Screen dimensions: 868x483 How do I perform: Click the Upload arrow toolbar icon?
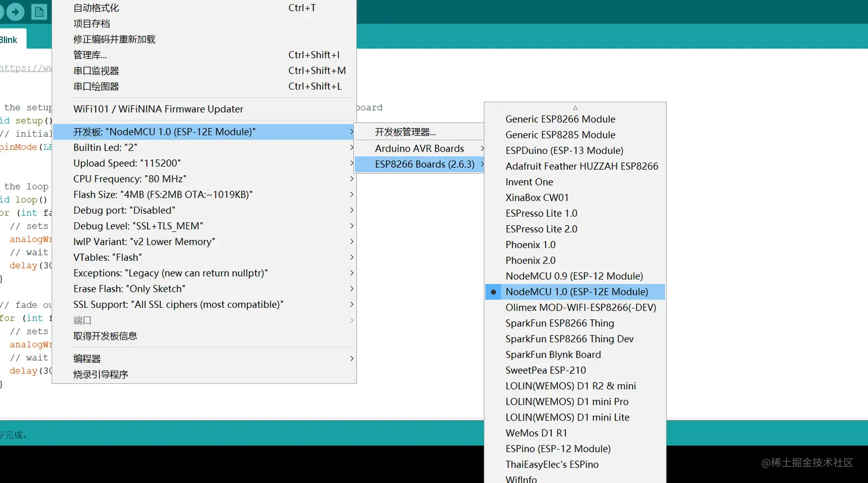[x=15, y=11]
